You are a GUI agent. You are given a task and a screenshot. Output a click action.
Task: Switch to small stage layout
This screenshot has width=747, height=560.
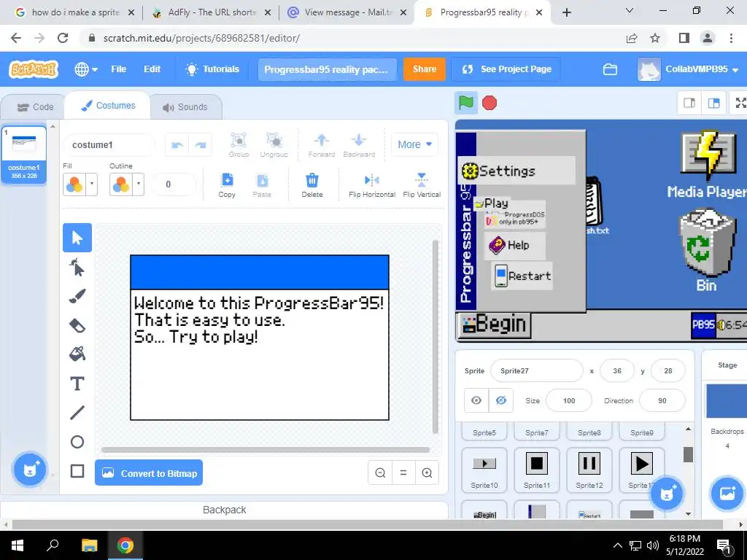pyautogui.click(x=689, y=103)
